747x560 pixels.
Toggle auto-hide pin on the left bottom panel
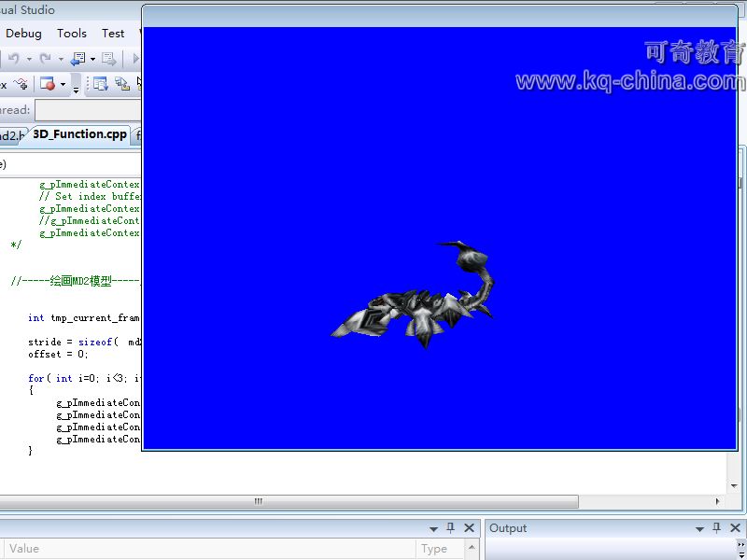450,528
